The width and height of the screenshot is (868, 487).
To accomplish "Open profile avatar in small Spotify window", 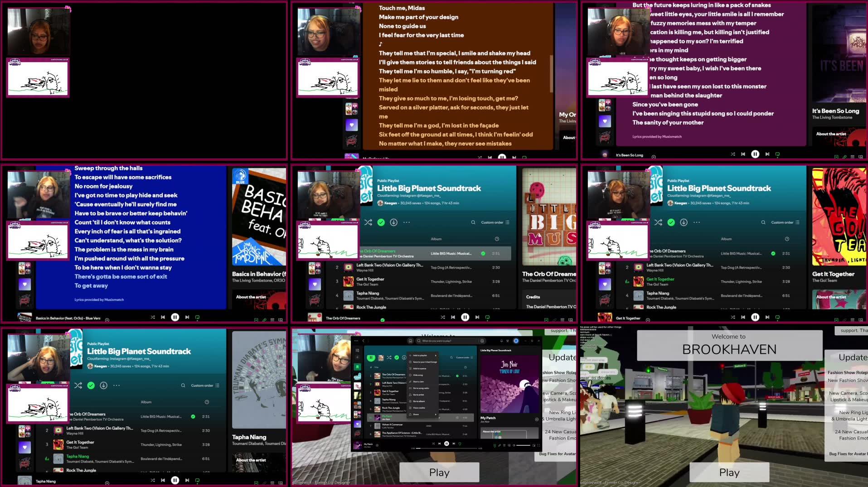I will coord(516,341).
